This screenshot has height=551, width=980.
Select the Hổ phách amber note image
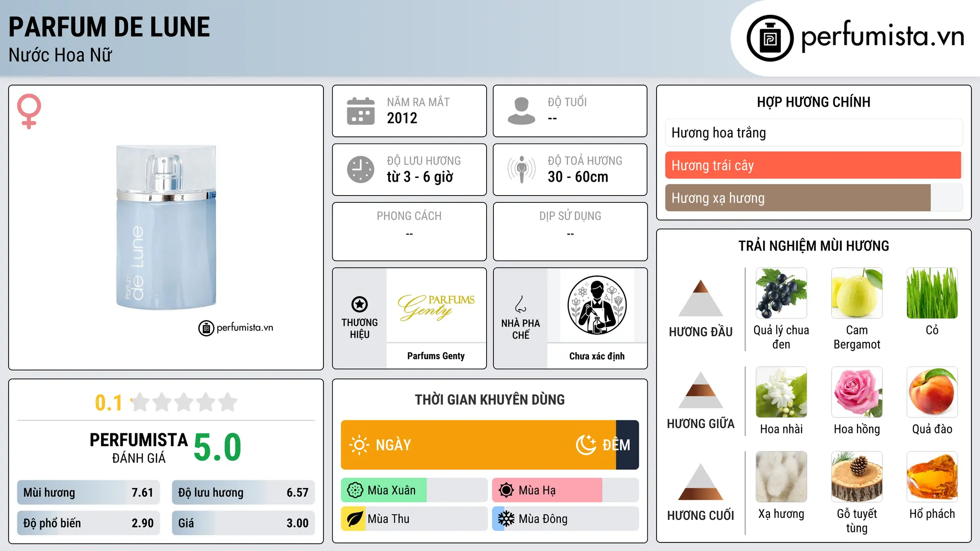click(x=932, y=477)
